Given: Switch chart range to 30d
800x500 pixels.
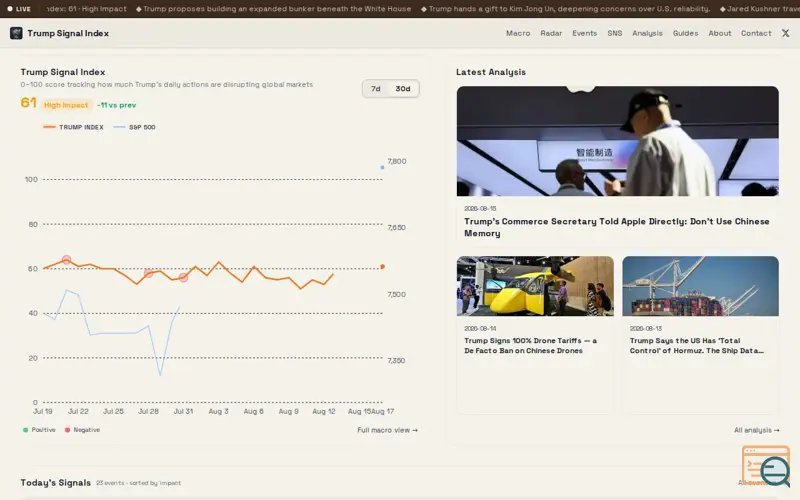Looking at the screenshot, I should tap(403, 89).
